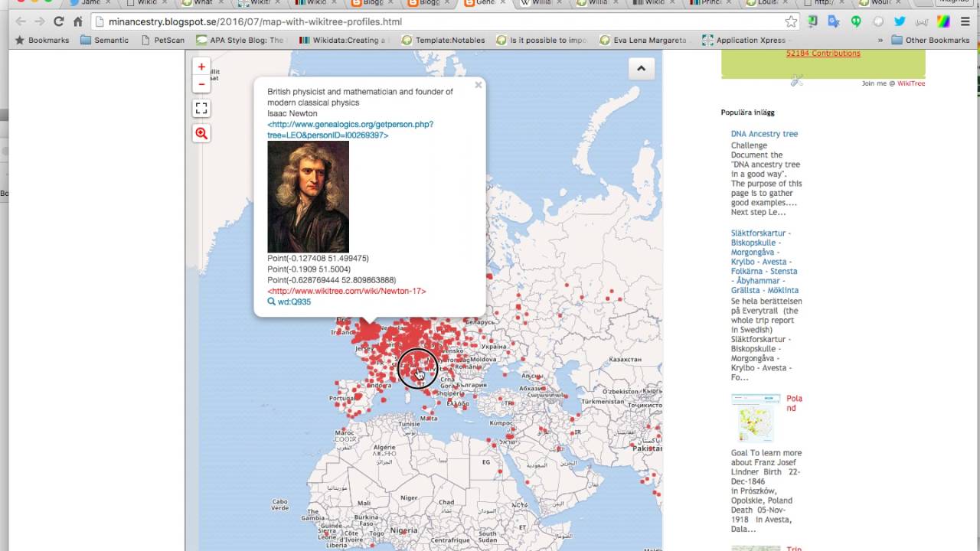Image resolution: width=980 pixels, height=551 pixels.
Task: Click the red magnifier search icon on map
Action: coord(201,133)
